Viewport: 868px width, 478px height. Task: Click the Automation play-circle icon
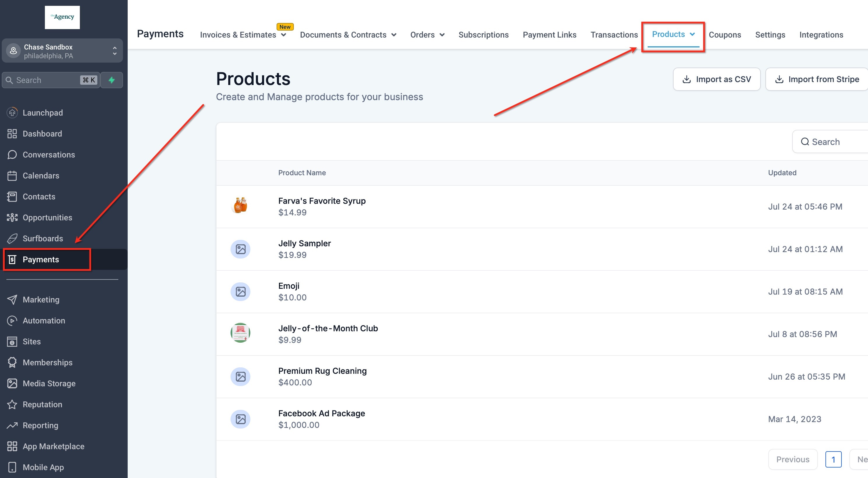(x=12, y=321)
